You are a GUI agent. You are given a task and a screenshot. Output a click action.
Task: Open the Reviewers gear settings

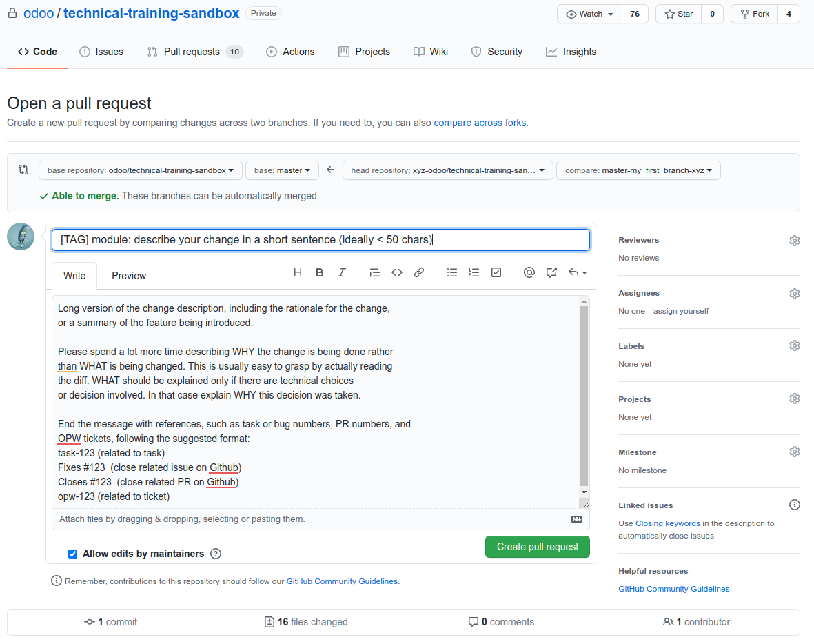[x=794, y=241]
